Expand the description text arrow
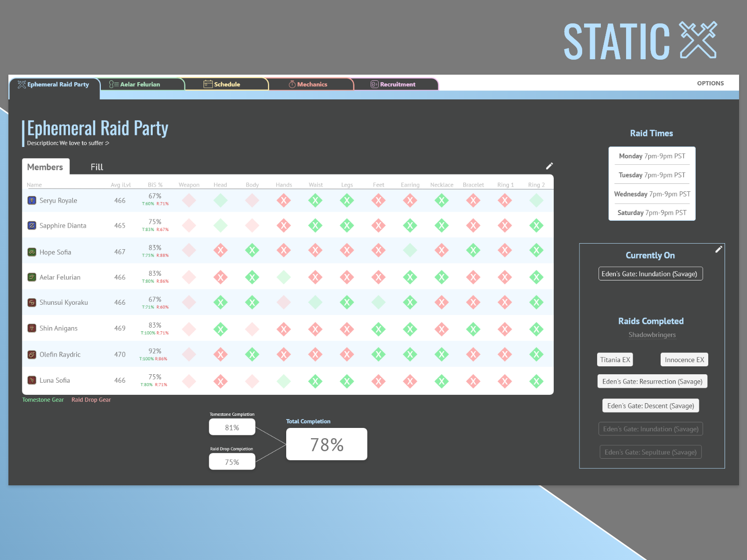Image resolution: width=747 pixels, height=560 pixels. [107, 143]
